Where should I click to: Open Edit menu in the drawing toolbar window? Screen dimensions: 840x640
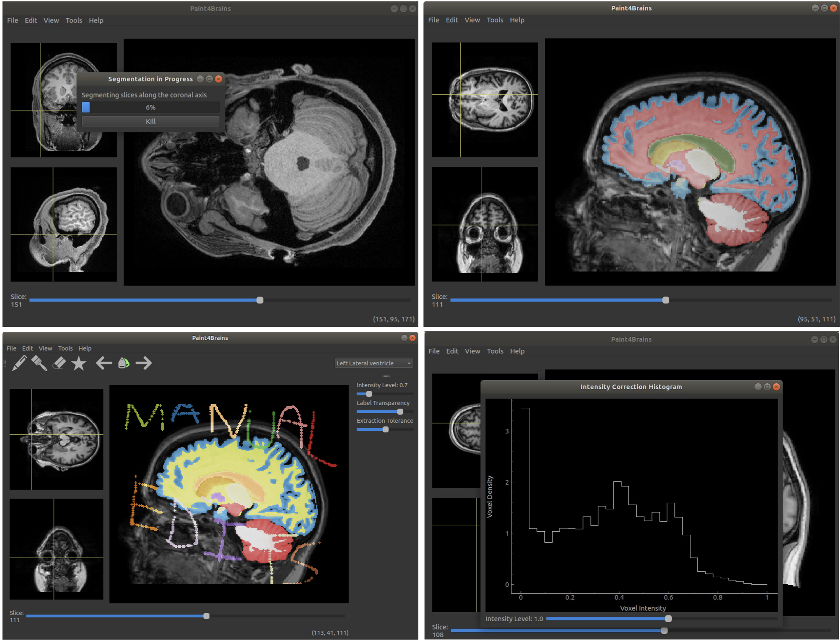(x=27, y=348)
